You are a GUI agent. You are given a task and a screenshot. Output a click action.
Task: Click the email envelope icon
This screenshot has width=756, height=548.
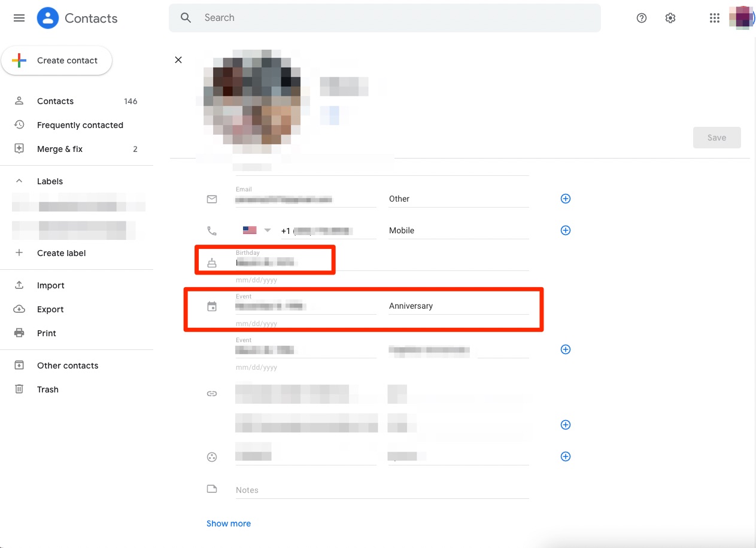212,199
